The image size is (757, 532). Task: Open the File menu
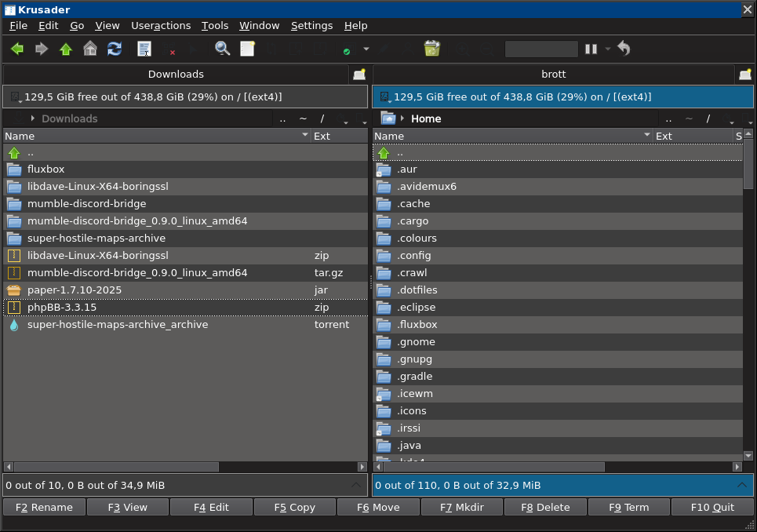click(x=18, y=26)
